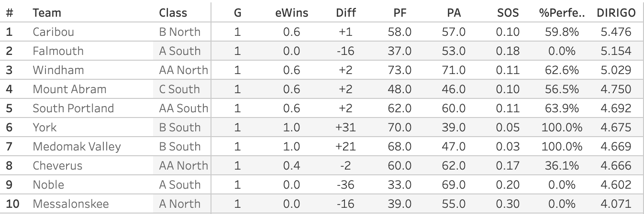Click the G column header
The image size is (644, 214).
coord(238,13)
